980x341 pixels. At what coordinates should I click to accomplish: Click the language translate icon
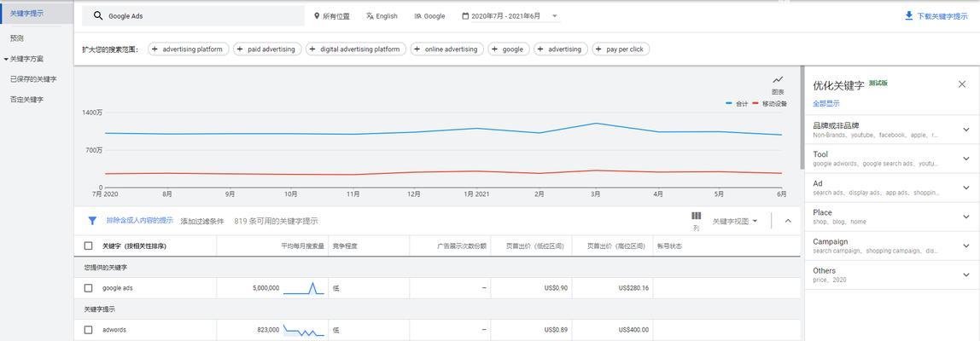(370, 16)
